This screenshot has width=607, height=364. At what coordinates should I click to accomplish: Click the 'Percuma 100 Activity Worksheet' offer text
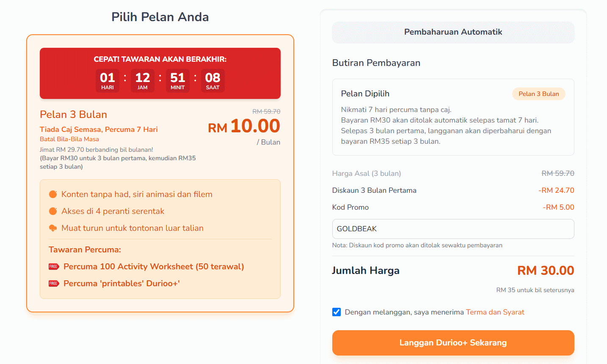pos(154,266)
